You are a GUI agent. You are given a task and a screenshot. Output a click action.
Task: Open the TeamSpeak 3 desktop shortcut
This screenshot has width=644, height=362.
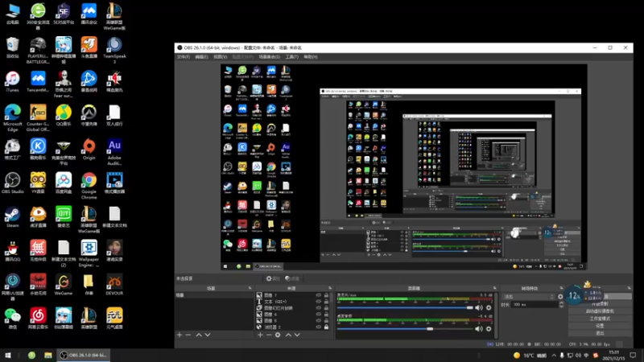point(114,50)
